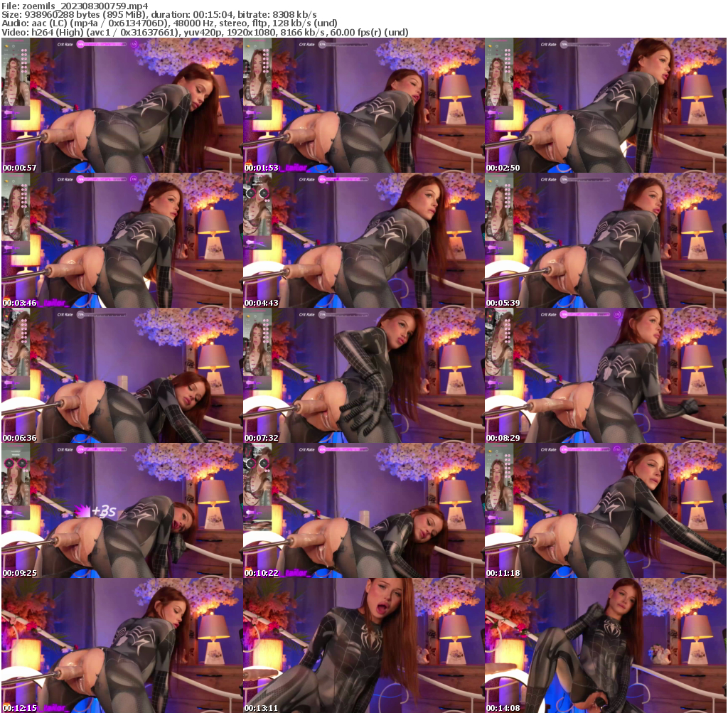Select the frame marked 00:04:43
This screenshot has width=728, height=713.
363,240
